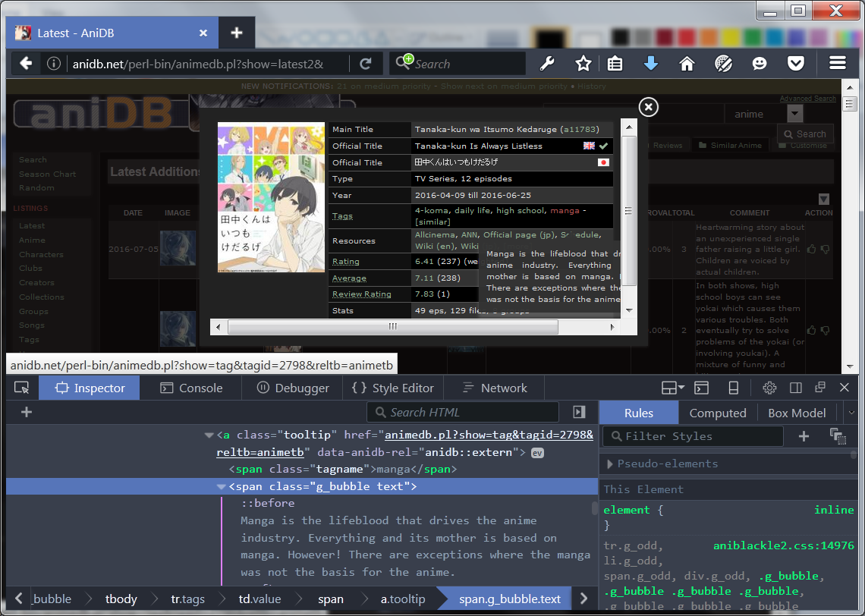Toggle the split console button in devtools

(702, 388)
